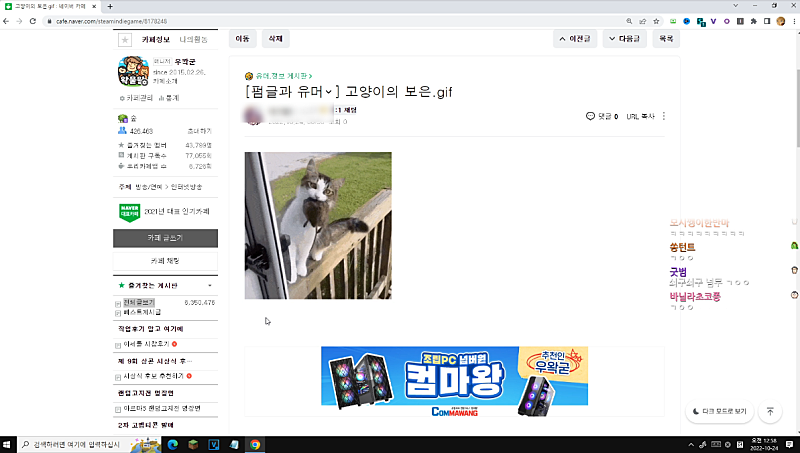Open the Windows Start menu
This screenshot has height=453, width=800.
pos(7,445)
